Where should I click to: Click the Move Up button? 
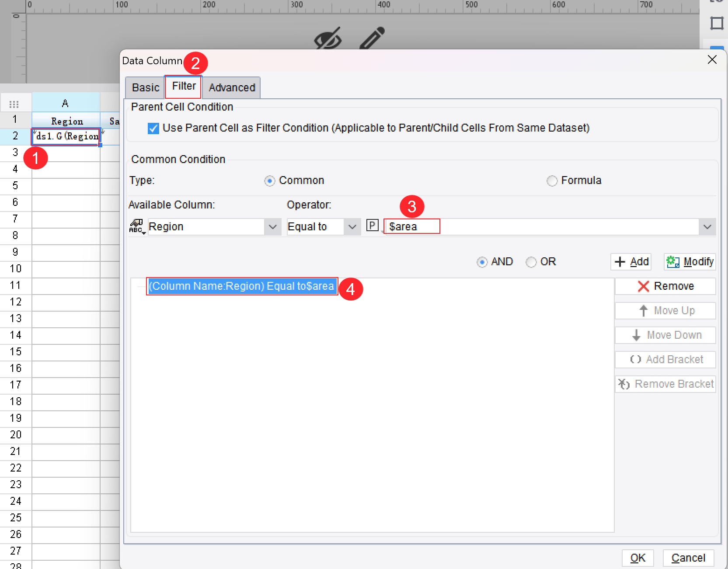pyautogui.click(x=665, y=311)
